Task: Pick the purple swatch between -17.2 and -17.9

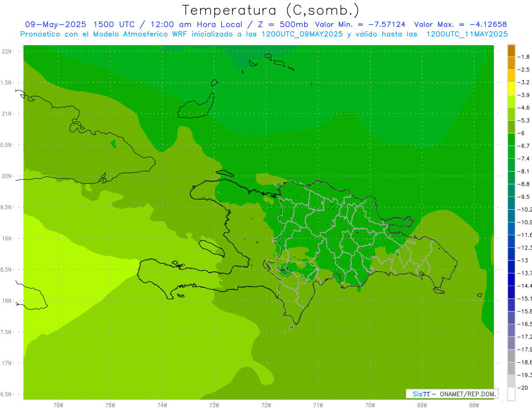Action: 511,343
